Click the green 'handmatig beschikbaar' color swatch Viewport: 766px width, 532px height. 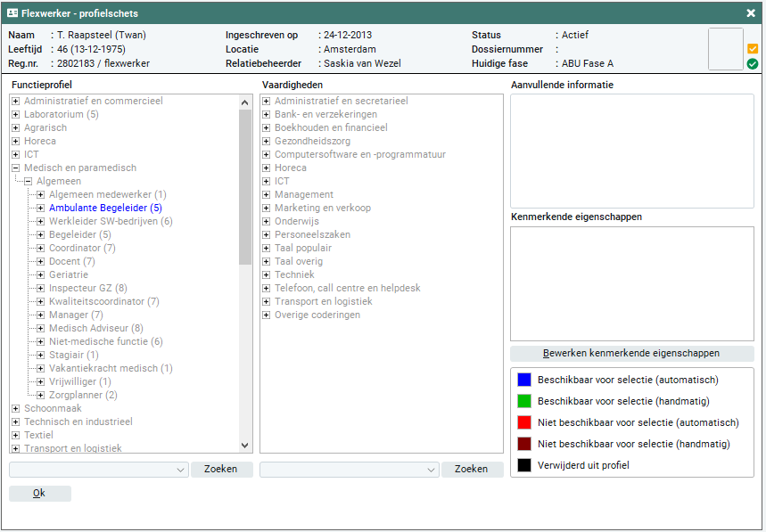(524, 401)
